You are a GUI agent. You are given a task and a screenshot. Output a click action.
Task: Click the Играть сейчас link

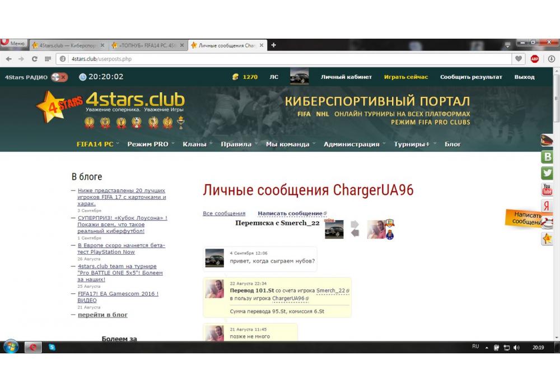[406, 77]
